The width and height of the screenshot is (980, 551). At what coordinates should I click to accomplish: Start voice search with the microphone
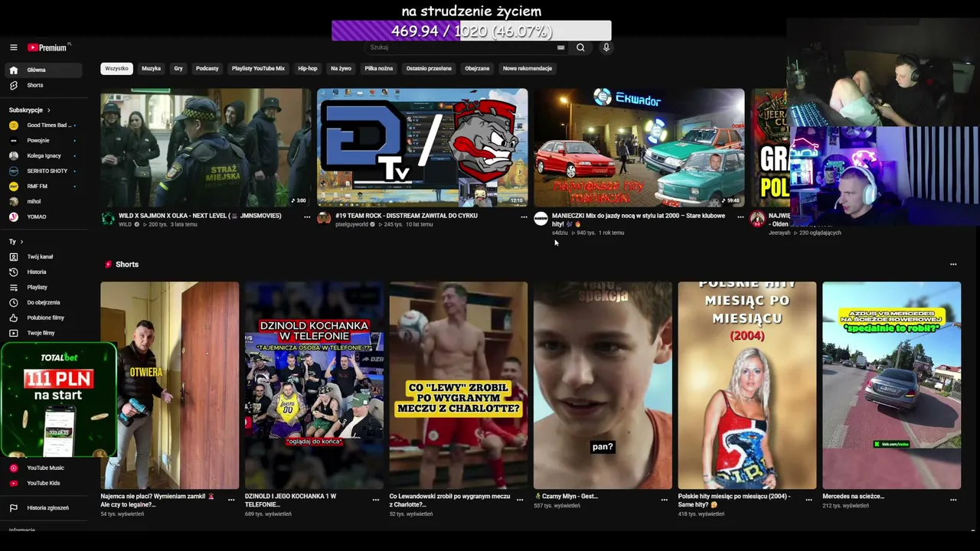[606, 47]
